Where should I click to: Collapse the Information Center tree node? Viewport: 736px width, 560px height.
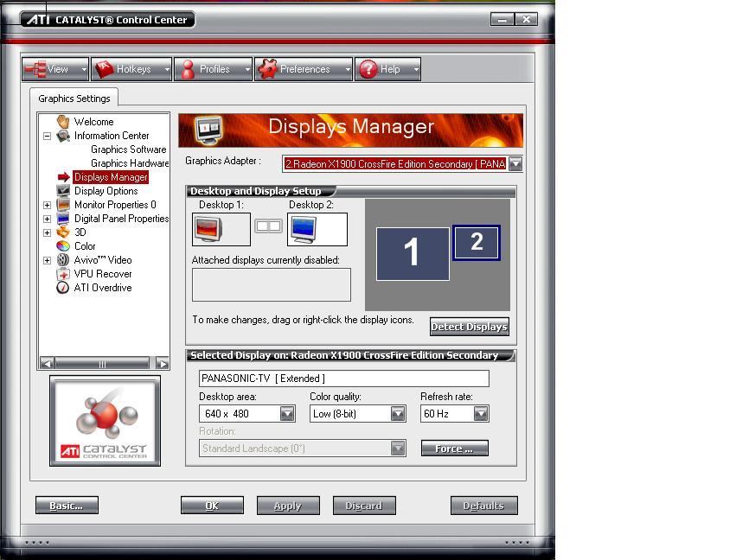point(47,136)
